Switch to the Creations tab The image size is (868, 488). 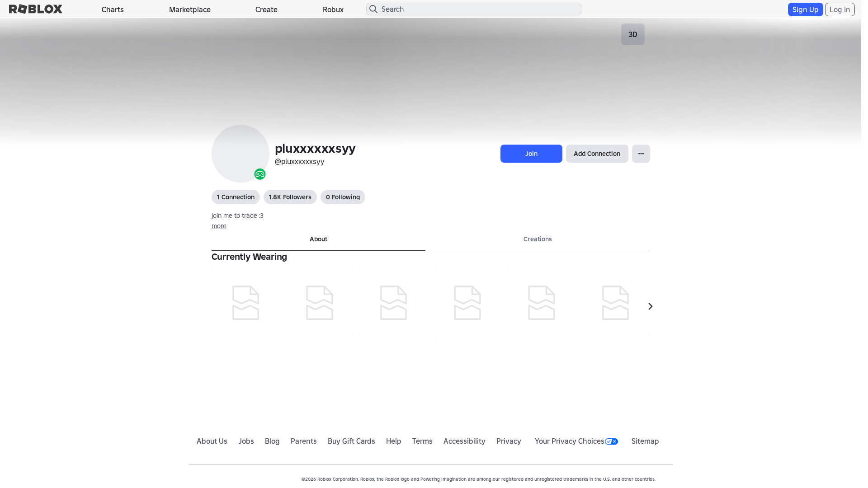[x=538, y=239]
